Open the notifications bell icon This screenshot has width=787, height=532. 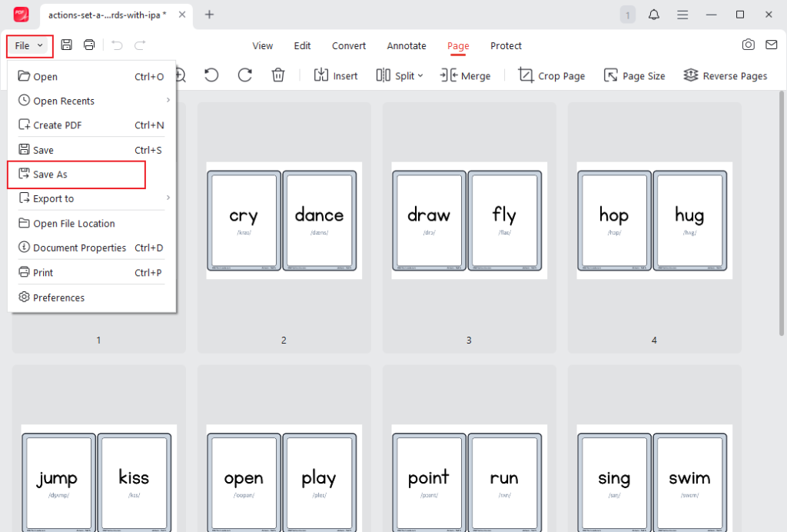[653, 15]
